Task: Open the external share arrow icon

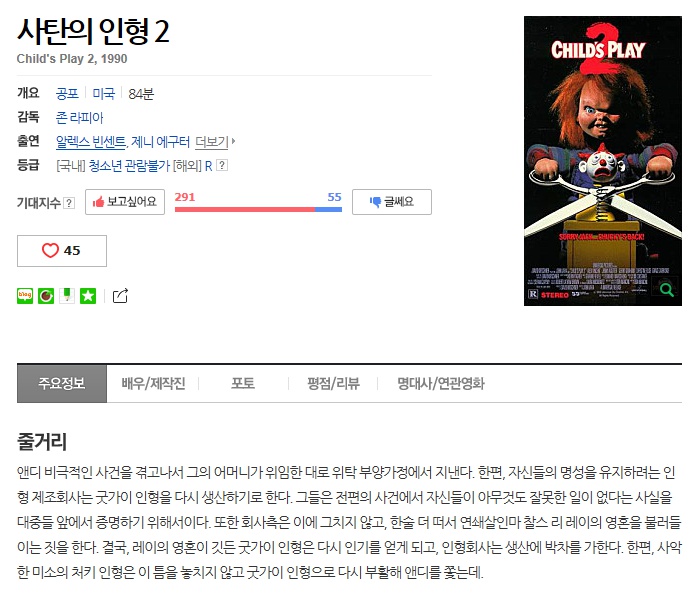Action: (x=120, y=295)
